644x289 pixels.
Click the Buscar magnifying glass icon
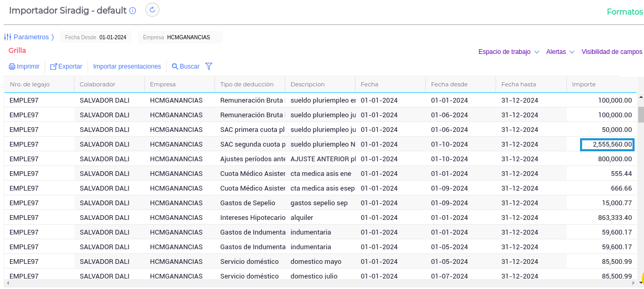(x=175, y=67)
